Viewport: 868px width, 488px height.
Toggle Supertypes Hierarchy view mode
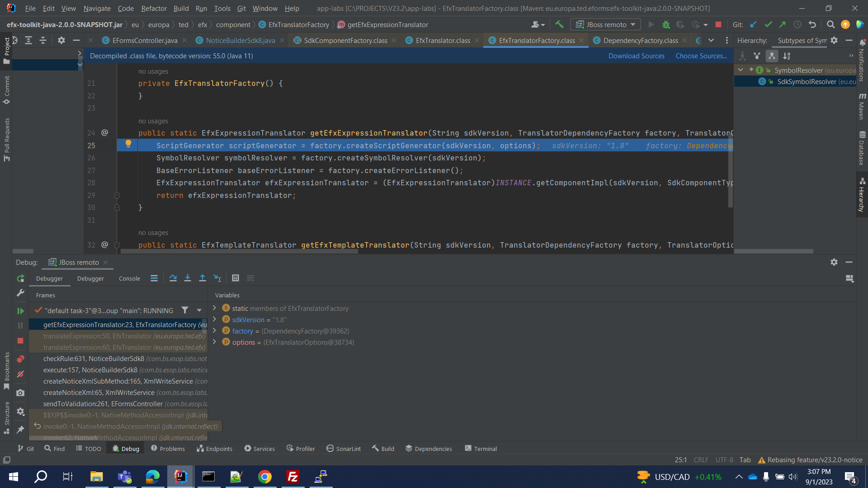tap(757, 56)
